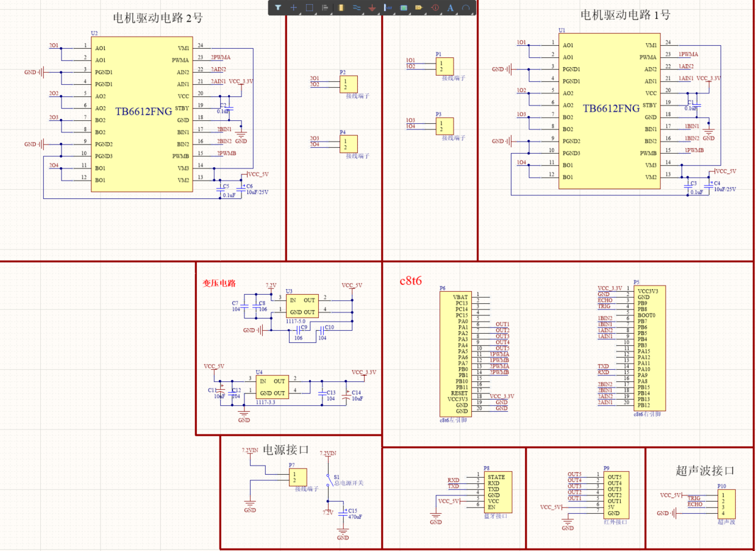756x551 pixels.
Task: Select the GND power port tool
Action: click(373, 7)
